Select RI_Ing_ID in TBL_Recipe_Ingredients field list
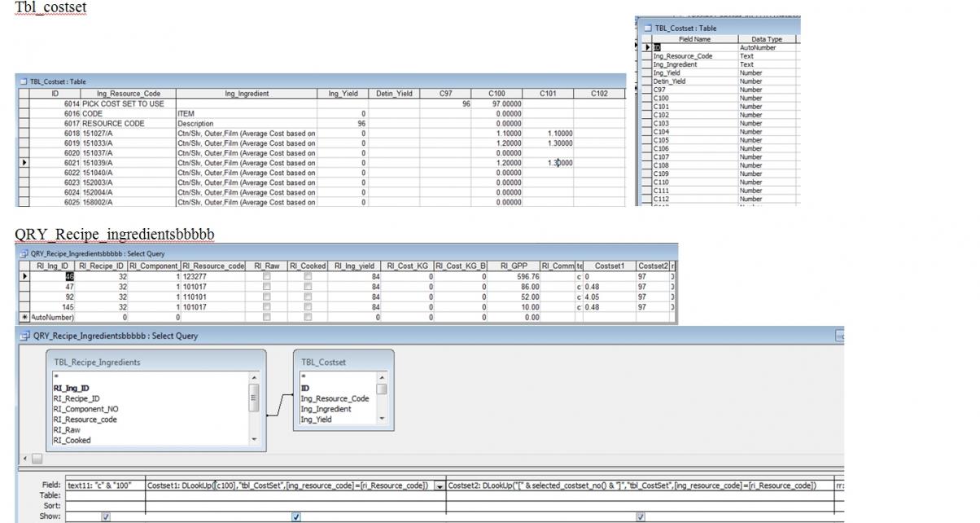 72,389
